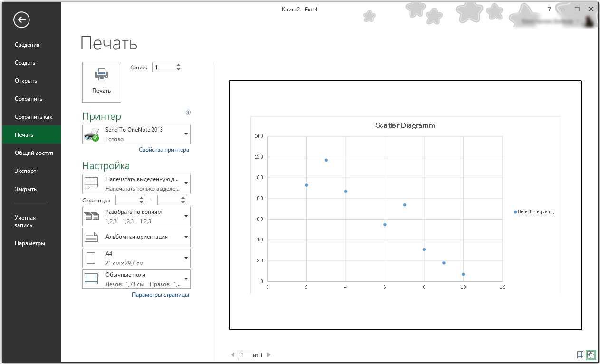The image size is (600, 364).
Task: Click the Параметры страницы link
Action: 160,295
